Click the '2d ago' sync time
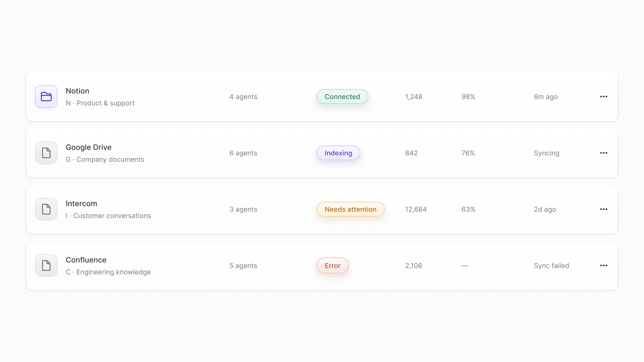 (545, 209)
